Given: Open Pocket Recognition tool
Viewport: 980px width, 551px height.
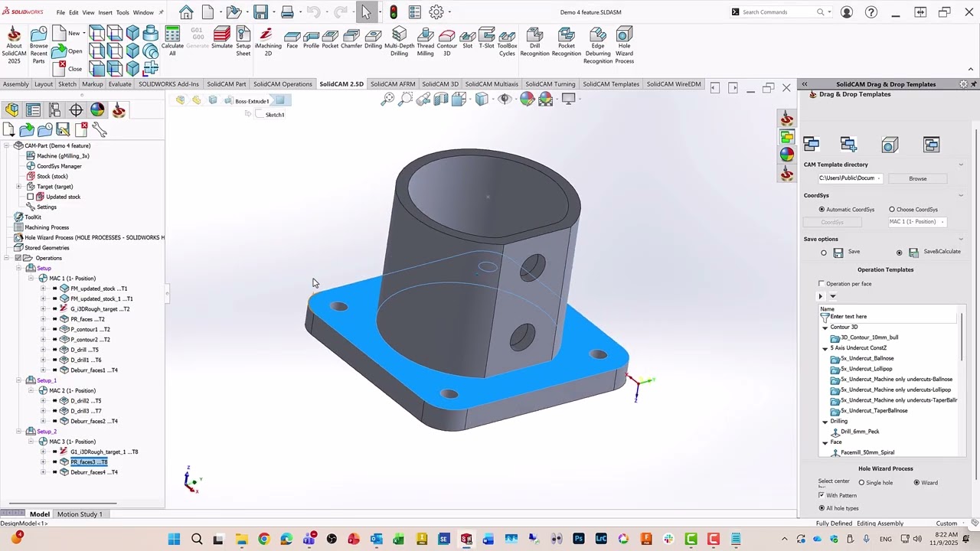Looking at the screenshot, I should pyautogui.click(x=567, y=41).
